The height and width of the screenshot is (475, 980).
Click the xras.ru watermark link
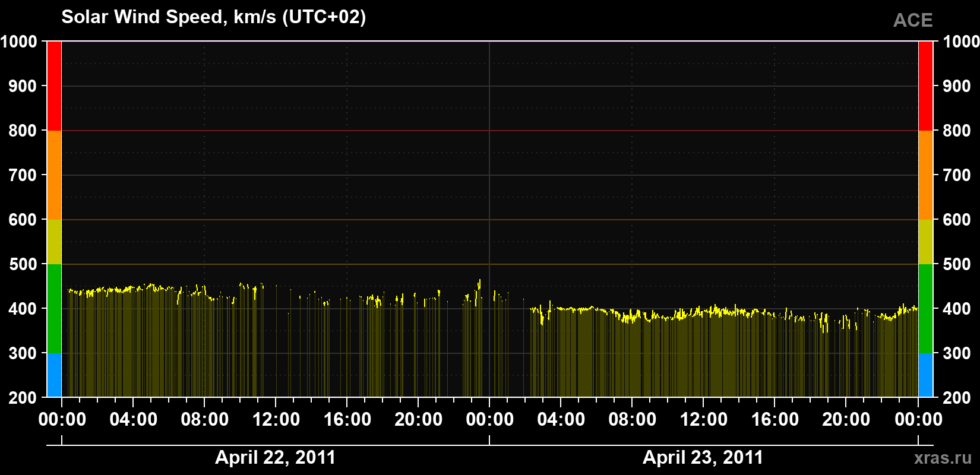[943, 458]
